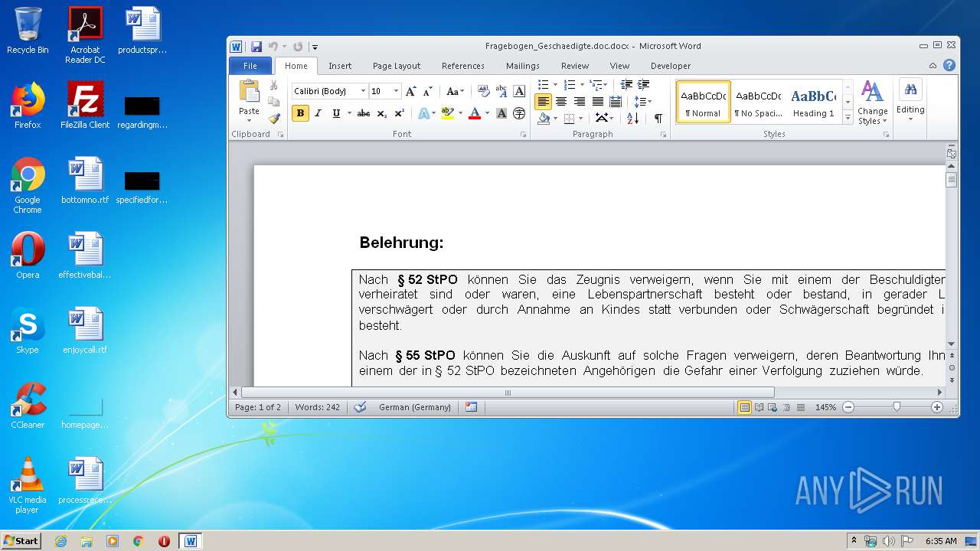Switch to the Insert tab
The width and height of the screenshot is (980, 551).
(x=340, y=66)
